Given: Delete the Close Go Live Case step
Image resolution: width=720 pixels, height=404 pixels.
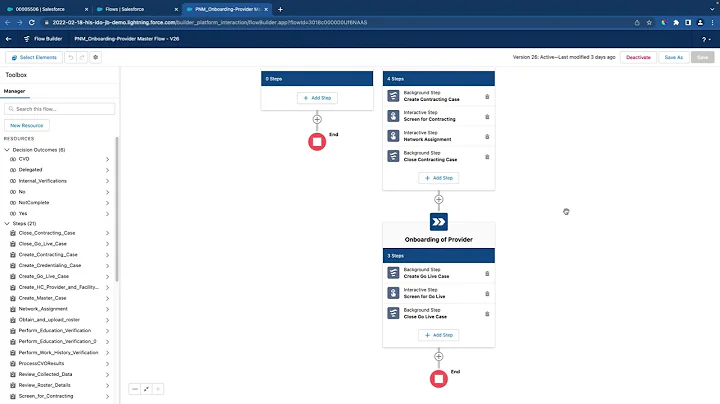Looking at the screenshot, I should click(487, 314).
